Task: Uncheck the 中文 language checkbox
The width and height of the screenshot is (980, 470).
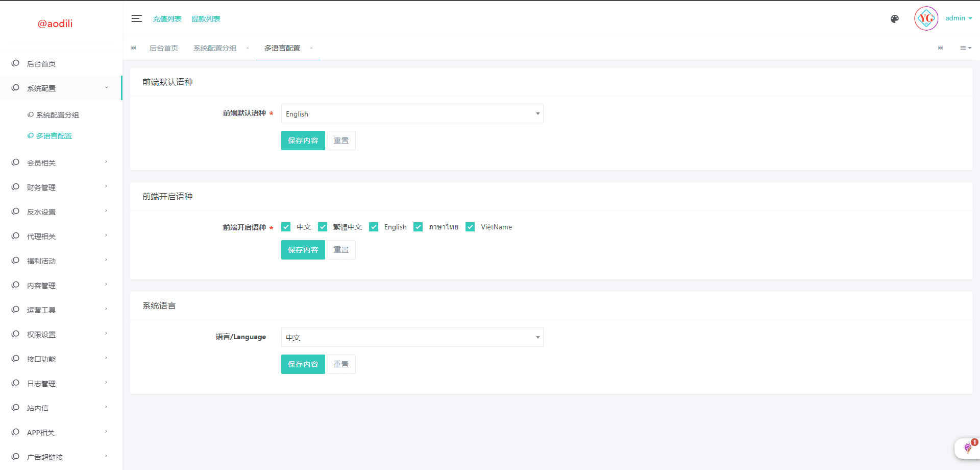Action: (286, 227)
